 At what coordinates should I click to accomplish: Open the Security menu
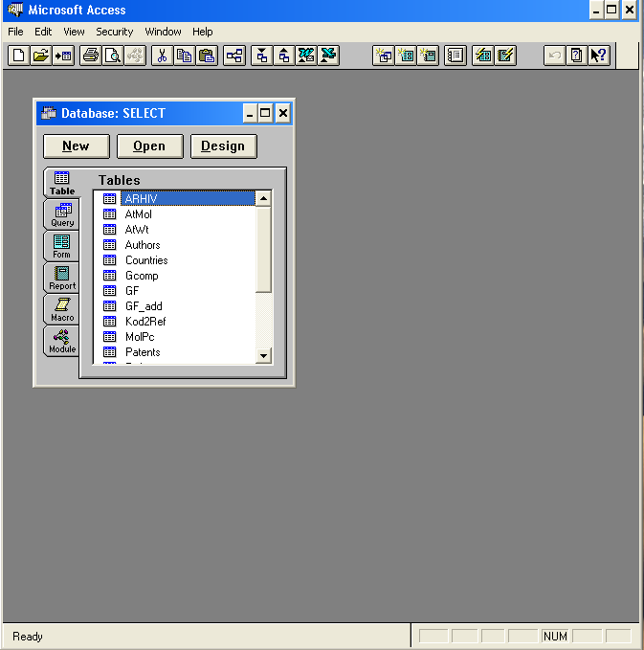(x=115, y=32)
